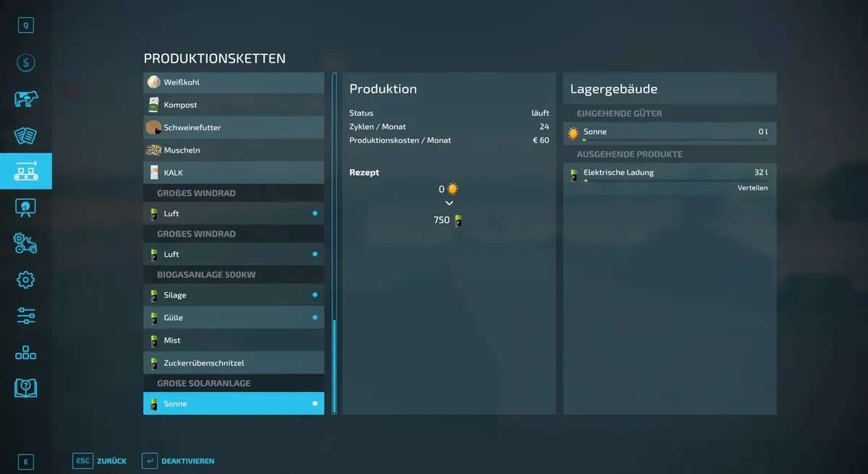The image size is (868, 474).
Task: Toggle active dot on Silage production
Action: click(315, 295)
